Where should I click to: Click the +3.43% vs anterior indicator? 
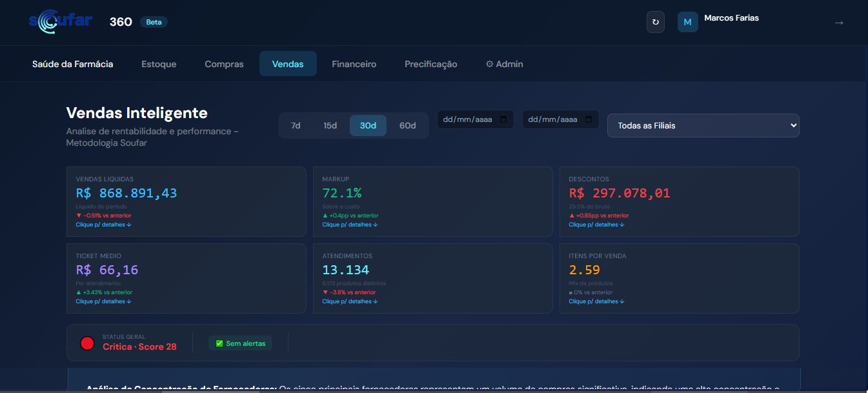[x=104, y=292]
